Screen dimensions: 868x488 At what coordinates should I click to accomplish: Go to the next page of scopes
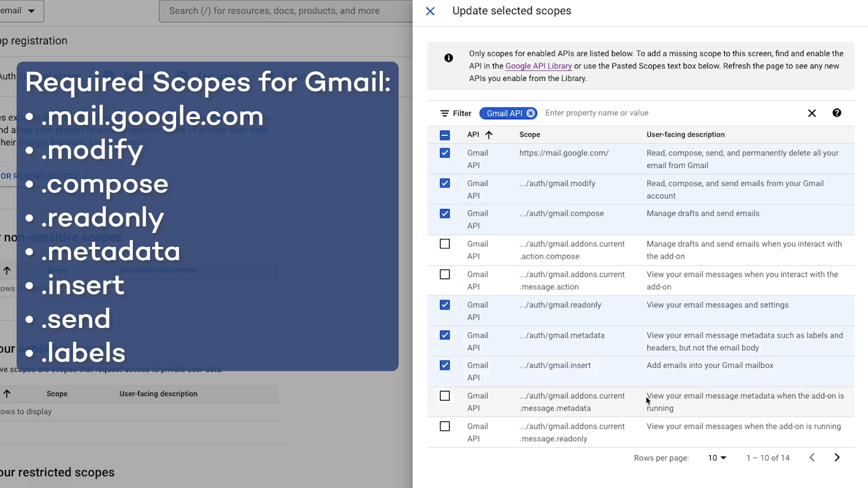837,458
